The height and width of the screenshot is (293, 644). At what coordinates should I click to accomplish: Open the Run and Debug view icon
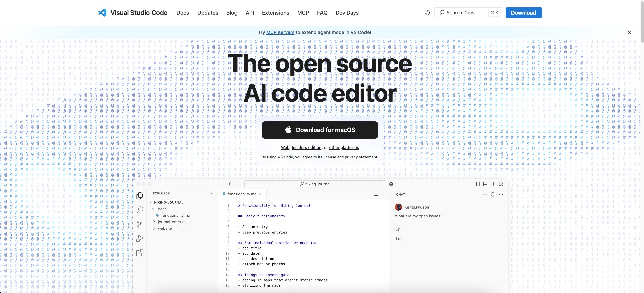pyautogui.click(x=140, y=239)
